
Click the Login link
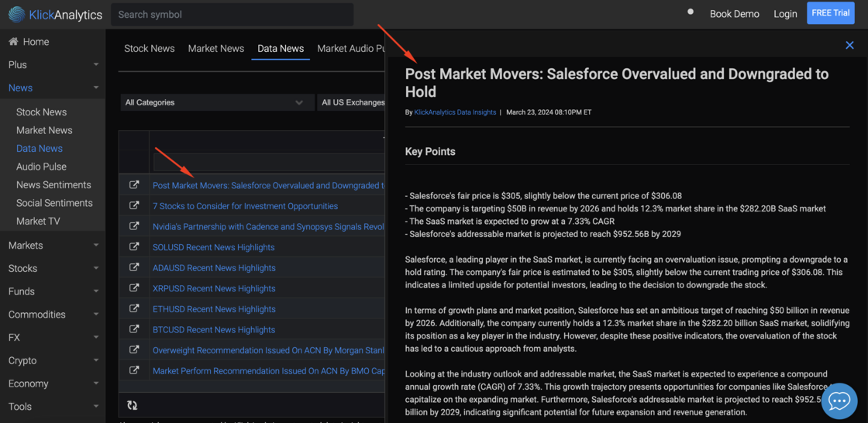tap(785, 14)
